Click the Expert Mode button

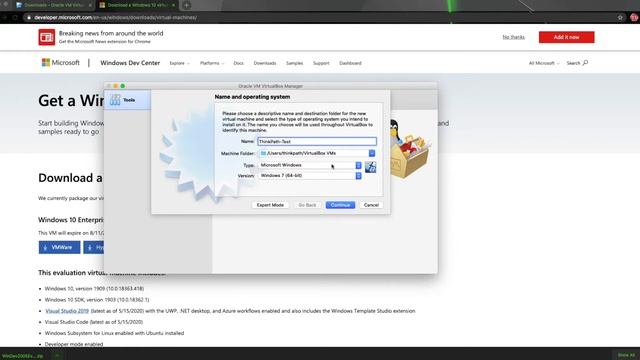click(270, 205)
